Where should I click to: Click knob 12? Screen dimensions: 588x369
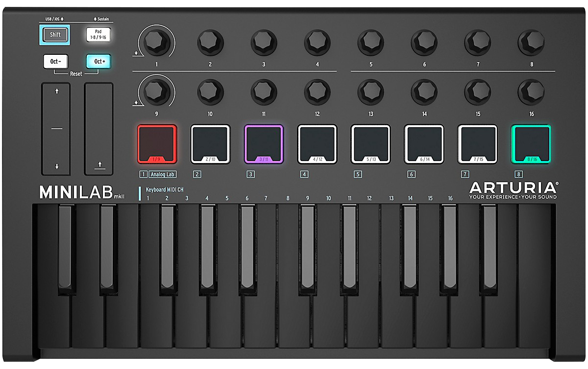pyautogui.click(x=317, y=92)
